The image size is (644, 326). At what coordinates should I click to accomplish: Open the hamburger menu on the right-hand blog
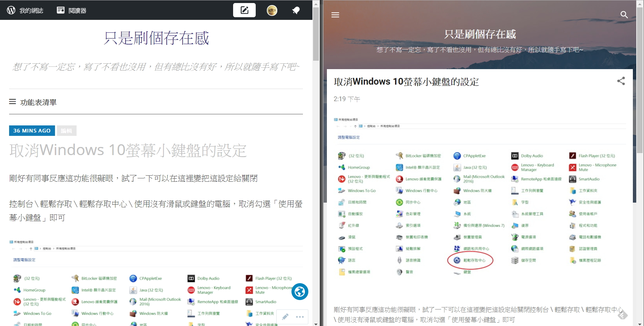pos(335,15)
